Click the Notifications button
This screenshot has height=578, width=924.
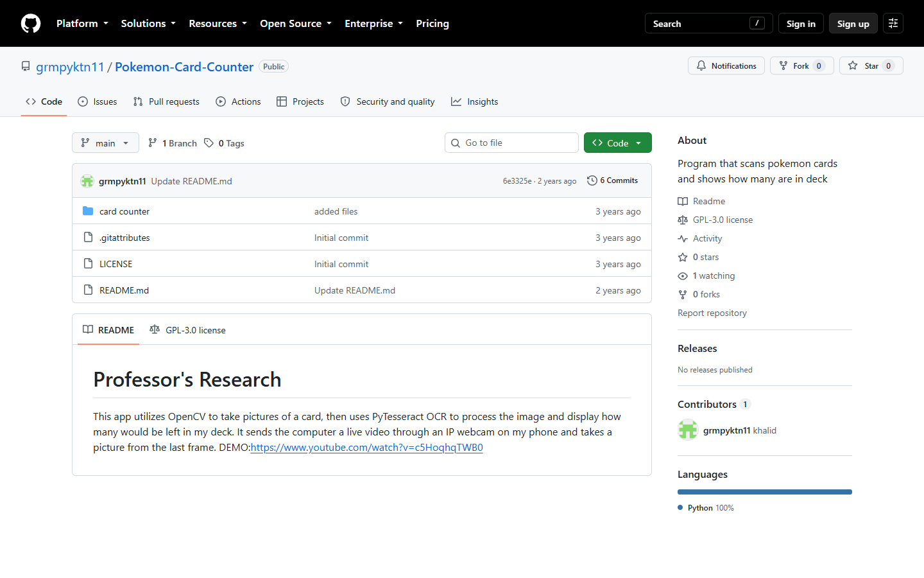tap(726, 66)
